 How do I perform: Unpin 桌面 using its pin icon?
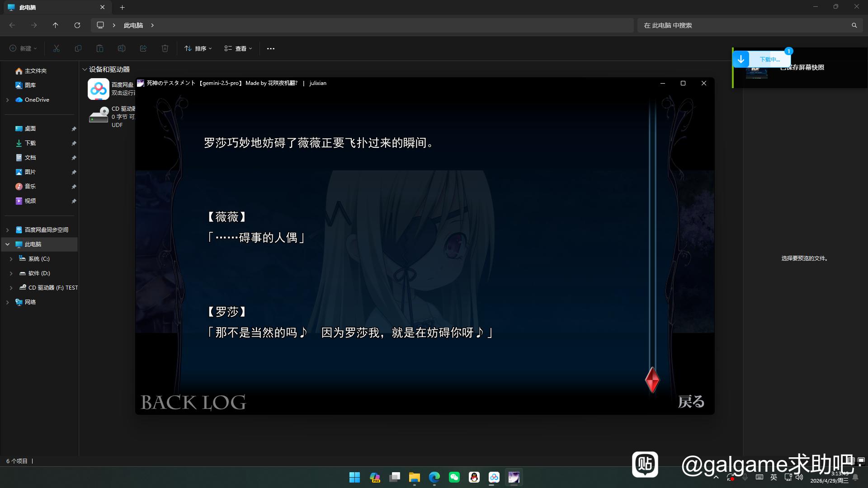pos(74,129)
